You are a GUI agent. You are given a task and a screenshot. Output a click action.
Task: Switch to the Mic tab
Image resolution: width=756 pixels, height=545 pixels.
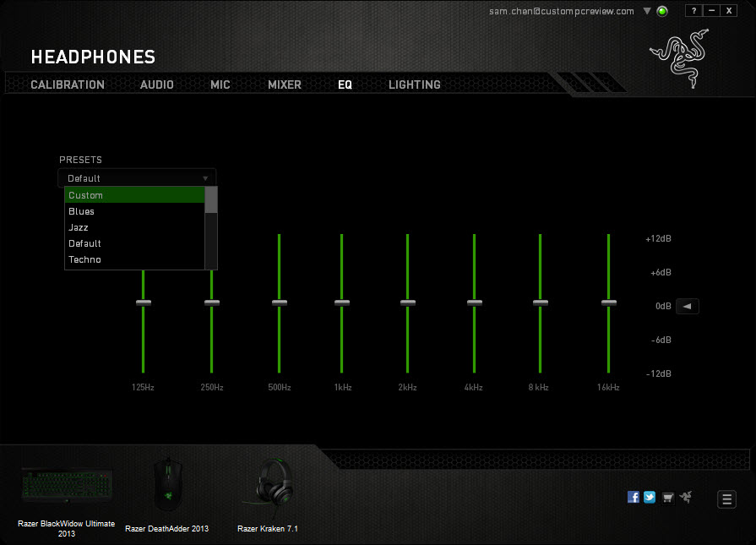(x=220, y=84)
